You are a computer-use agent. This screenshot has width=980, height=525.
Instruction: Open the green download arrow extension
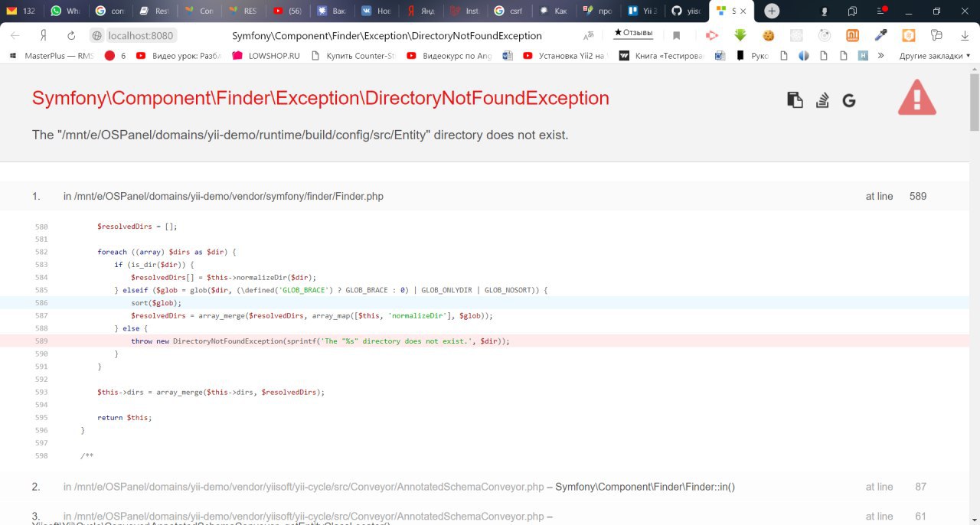740,35
